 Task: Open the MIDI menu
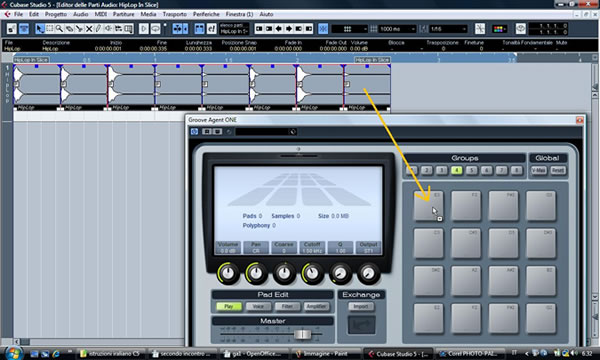point(101,14)
